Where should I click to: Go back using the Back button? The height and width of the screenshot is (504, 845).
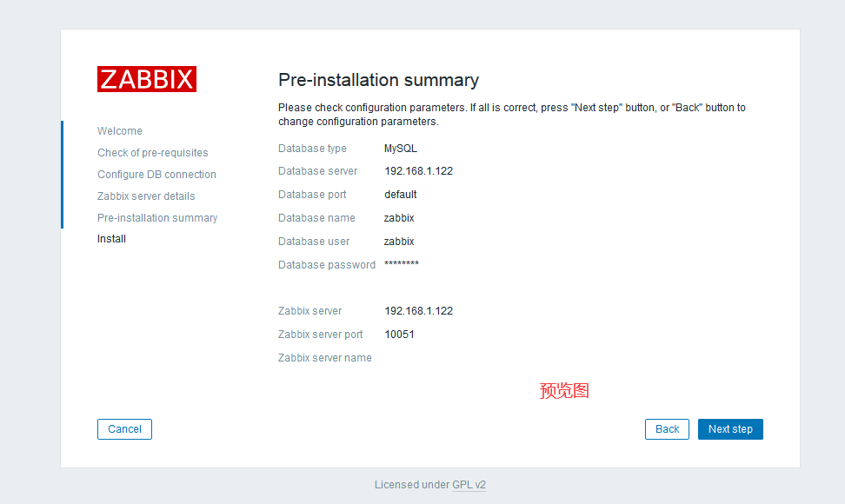click(x=667, y=429)
